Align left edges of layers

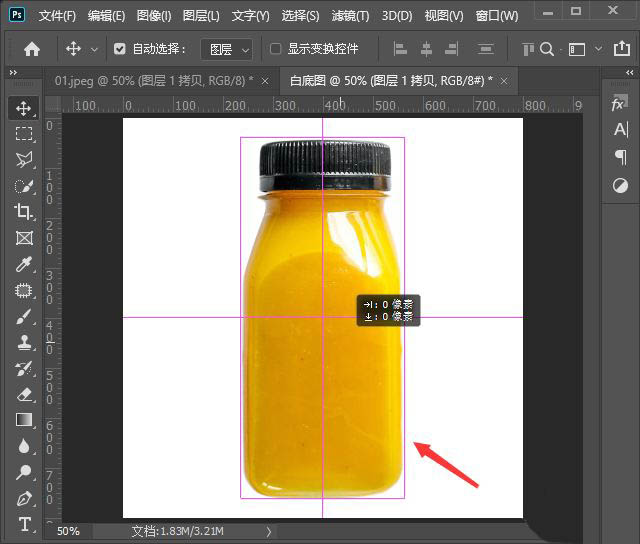[x=400, y=49]
